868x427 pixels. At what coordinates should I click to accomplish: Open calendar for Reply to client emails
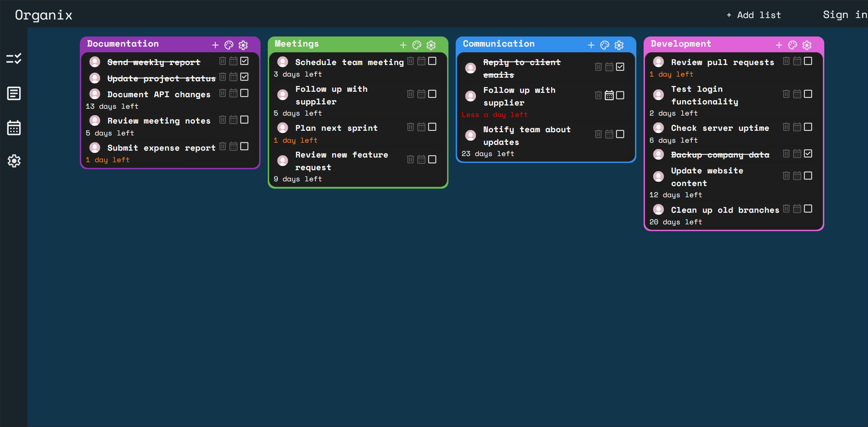click(x=609, y=67)
